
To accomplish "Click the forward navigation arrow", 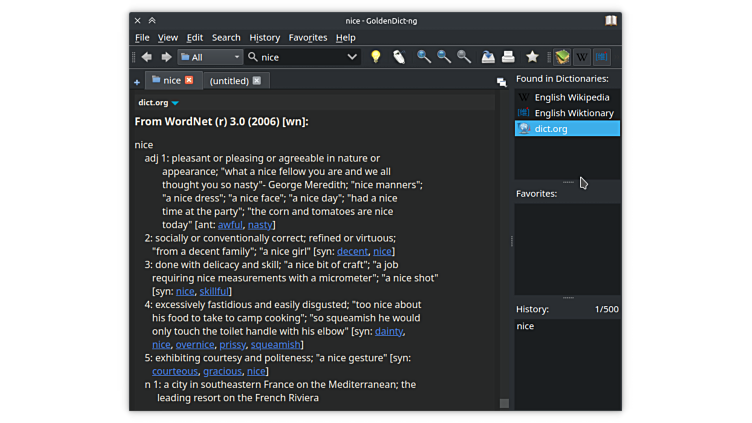I will point(166,57).
